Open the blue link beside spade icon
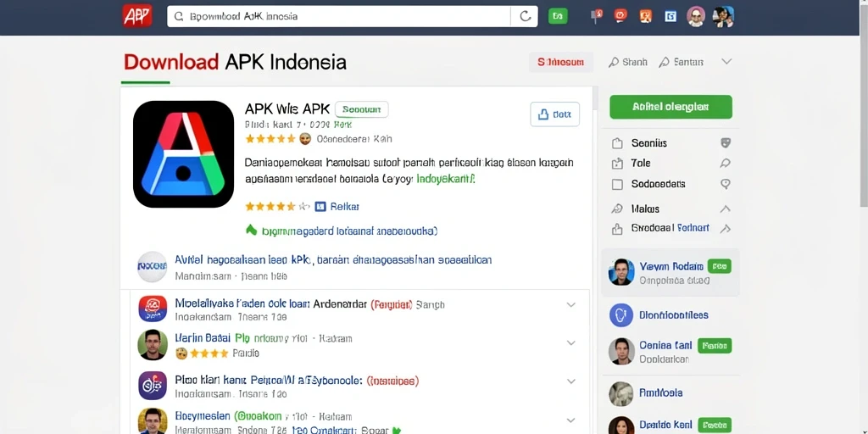The height and width of the screenshot is (434, 868). pyautogui.click(x=350, y=231)
